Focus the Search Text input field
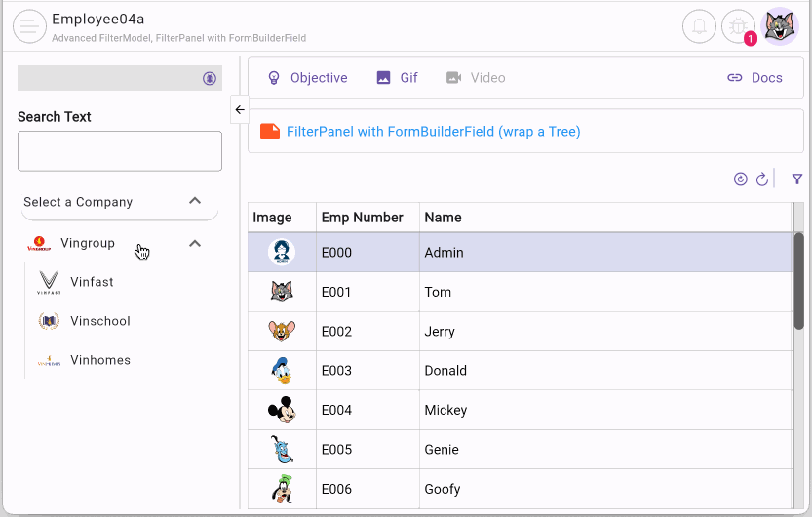 pos(120,151)
